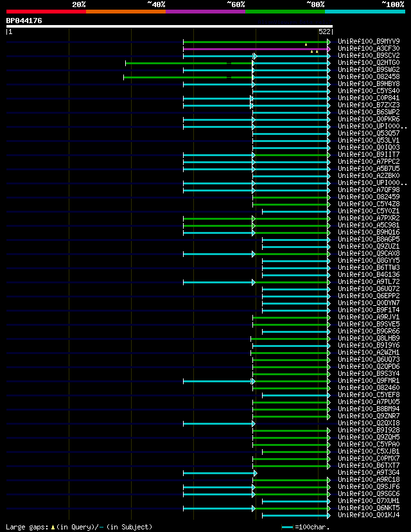The width and height of the screenshot is (411, 532).
Task: Click the cyan alignment bar for A9T3G4
Action: coord(219,474)
